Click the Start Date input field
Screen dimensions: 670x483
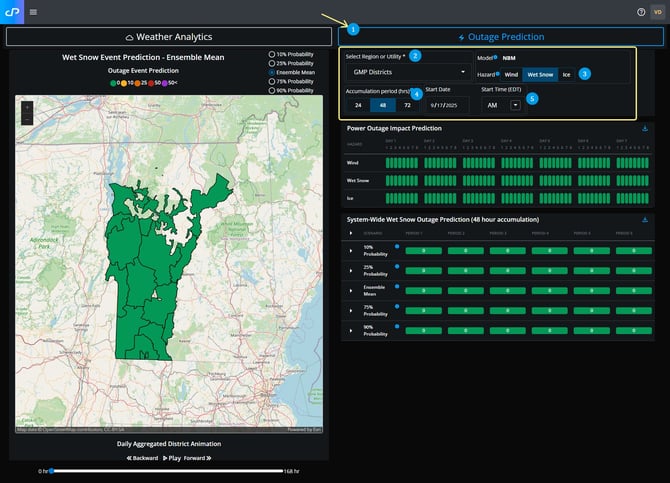(446, 105)
